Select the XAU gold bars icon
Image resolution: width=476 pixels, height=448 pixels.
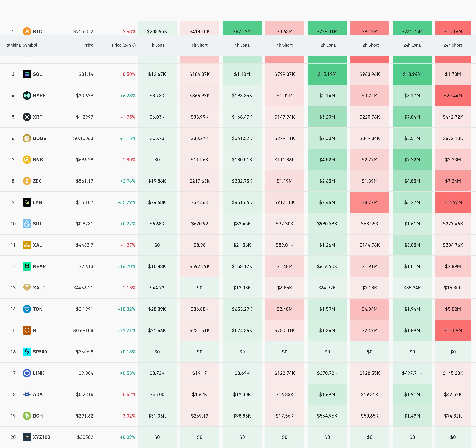click(x=27, y=245)
